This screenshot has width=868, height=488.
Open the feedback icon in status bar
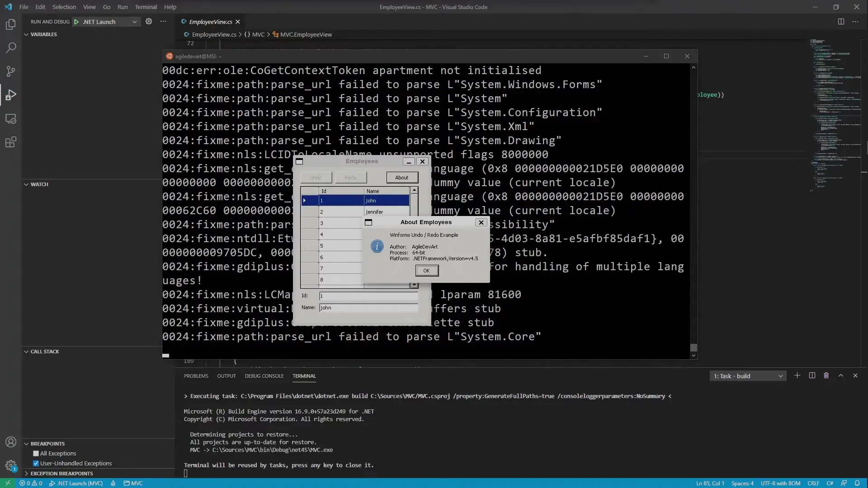click(844, 483)
